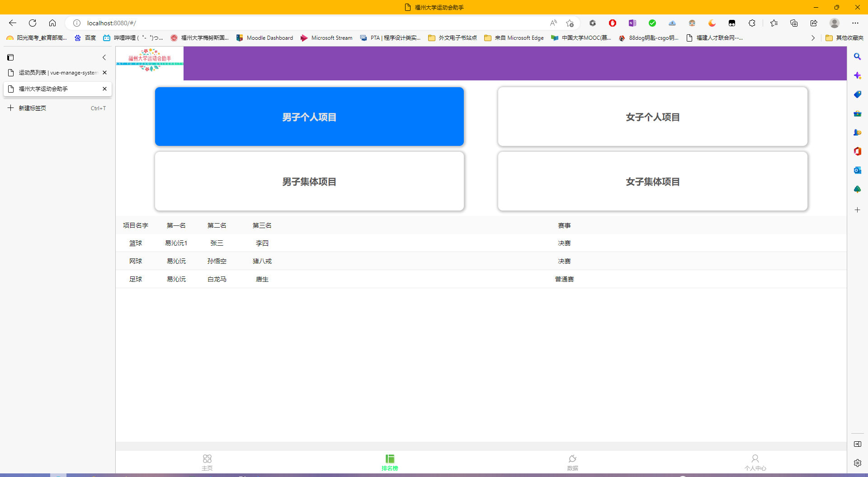Click the 福州大学运动会助手 logo image
868x477 pixels.
pyautogui.click(x=150, y=61)
